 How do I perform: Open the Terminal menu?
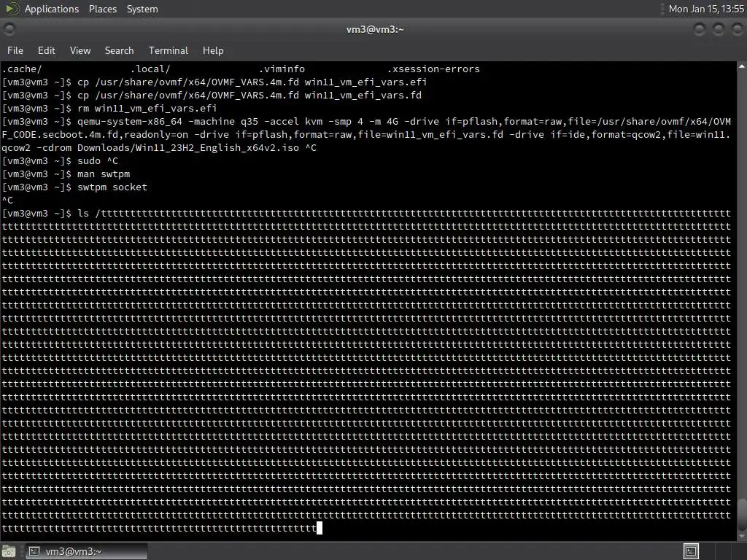(x=169, y=50)
